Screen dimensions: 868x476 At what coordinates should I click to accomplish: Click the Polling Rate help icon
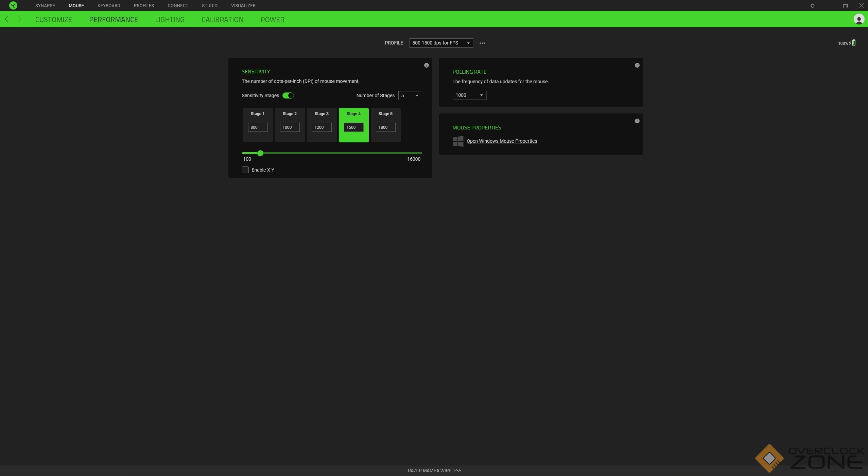click(637, 65)
